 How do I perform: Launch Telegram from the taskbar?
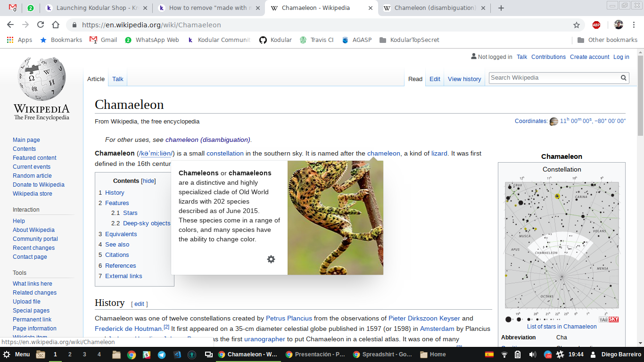point(162,354)
